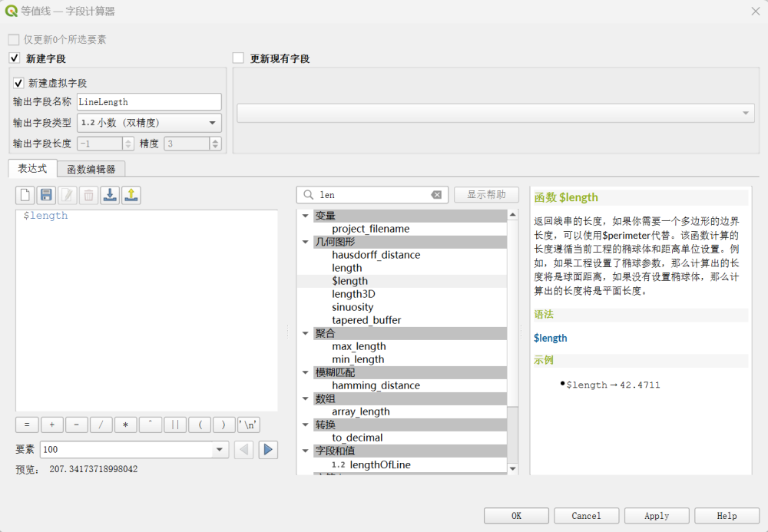Insert the || concatenation operator

[x=175, y=425]
